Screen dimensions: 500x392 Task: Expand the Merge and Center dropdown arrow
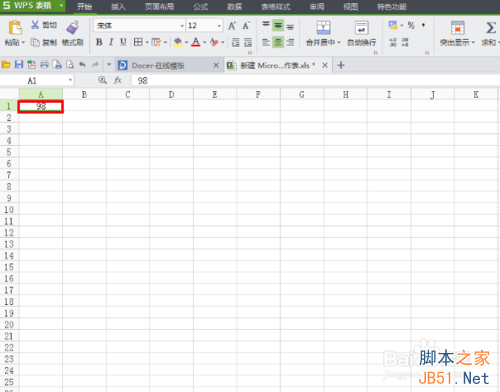[x=339, y=43]
